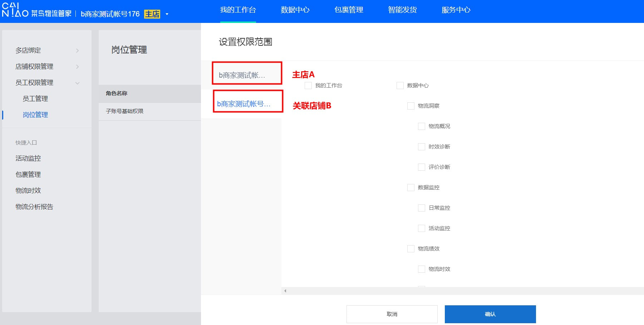
Task: Click the 子账号基础权限 role row
Action: (x=150, y=111)
